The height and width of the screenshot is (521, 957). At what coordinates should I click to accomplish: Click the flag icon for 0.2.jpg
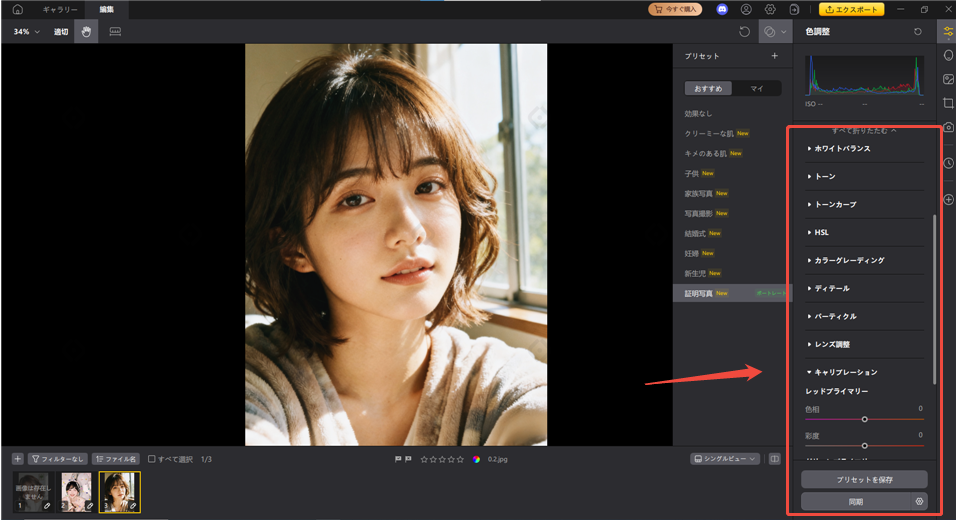click(x=399, y=459)
